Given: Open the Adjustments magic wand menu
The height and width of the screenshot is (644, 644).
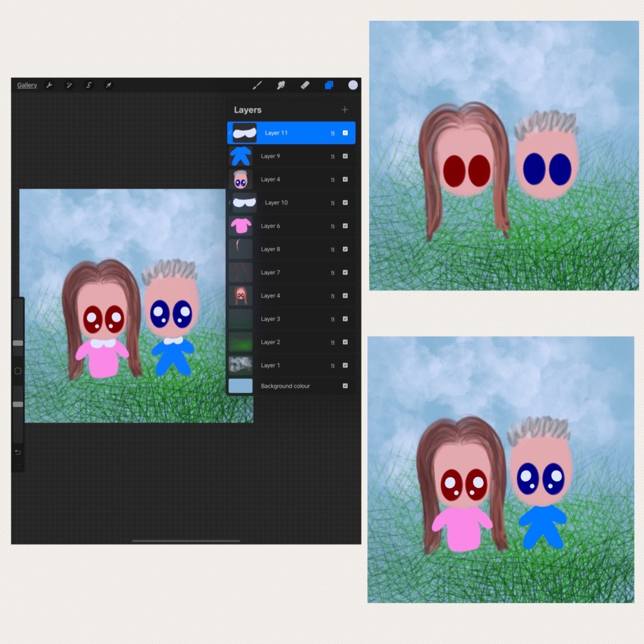Looking at the screenshot, I should coord(69,86).
